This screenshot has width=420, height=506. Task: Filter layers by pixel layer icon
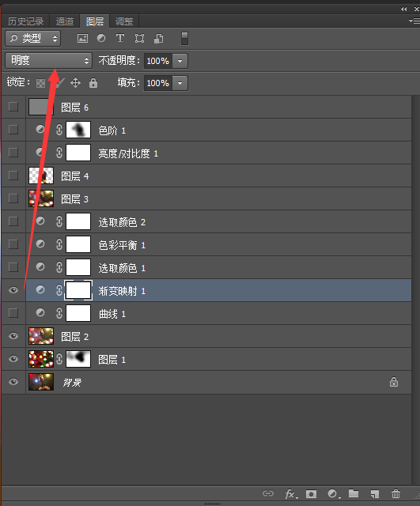tap(82, 39)
